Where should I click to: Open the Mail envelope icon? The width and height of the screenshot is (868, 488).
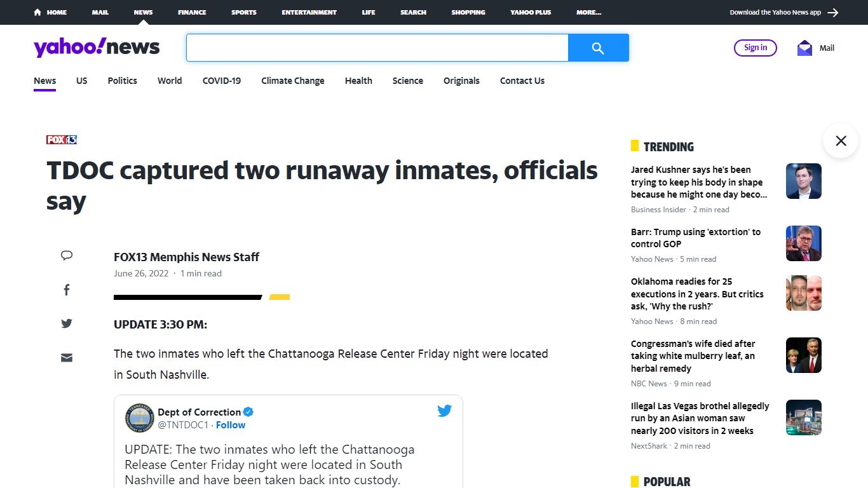click(804, 48)
